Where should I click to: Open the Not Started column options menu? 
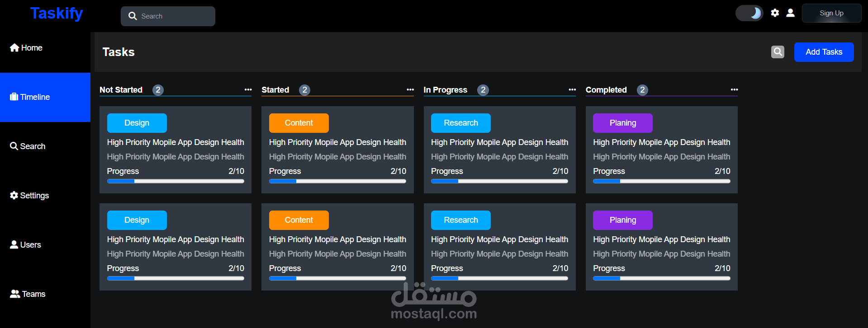[x=248, y=89]
